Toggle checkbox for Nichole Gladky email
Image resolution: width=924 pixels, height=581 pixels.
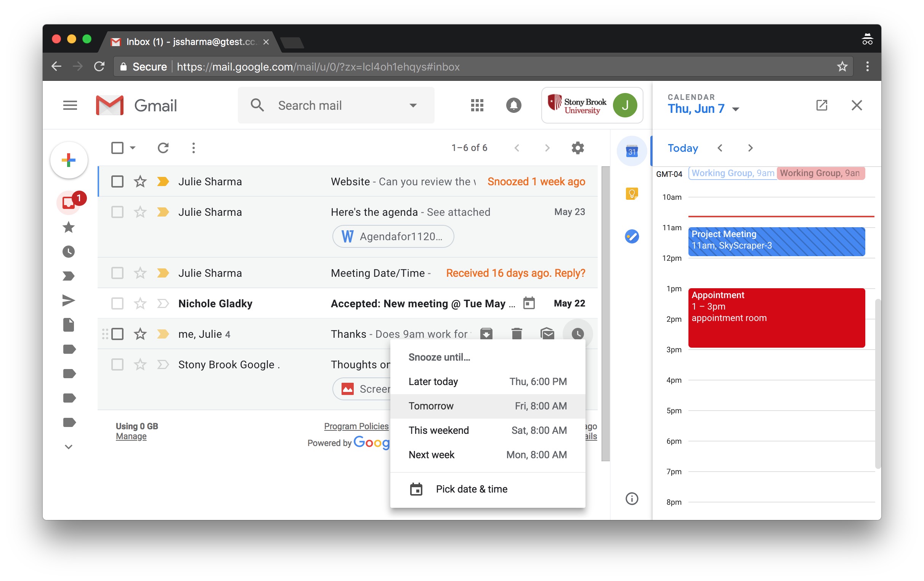pyautogui.click(x=117, y=303)
